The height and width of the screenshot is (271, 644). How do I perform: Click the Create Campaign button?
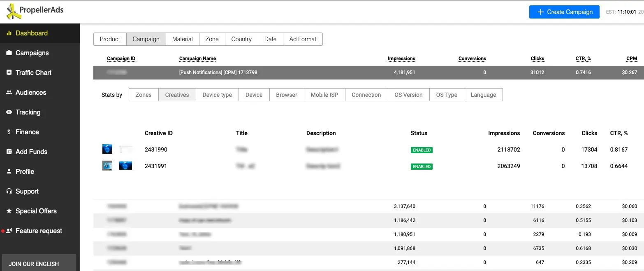click(564, 12)
